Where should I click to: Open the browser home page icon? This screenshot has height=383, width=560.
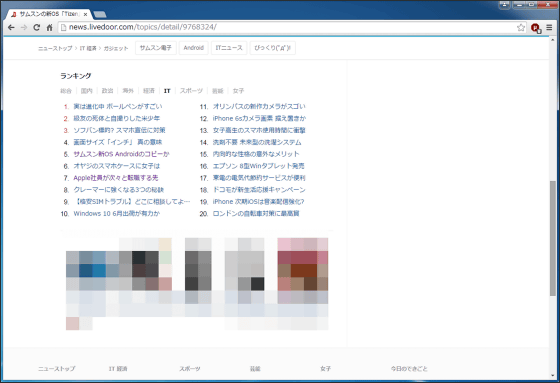49,27
